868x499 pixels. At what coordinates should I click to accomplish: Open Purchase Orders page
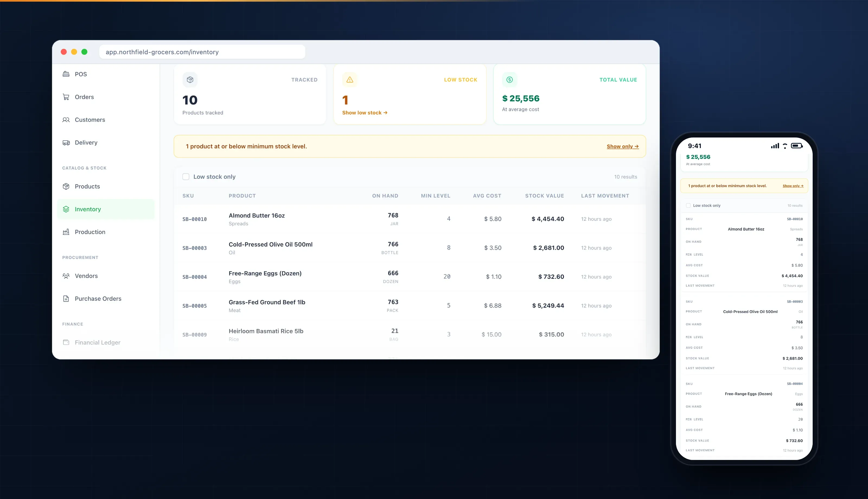pyautogui.click(x=106, y=299)
